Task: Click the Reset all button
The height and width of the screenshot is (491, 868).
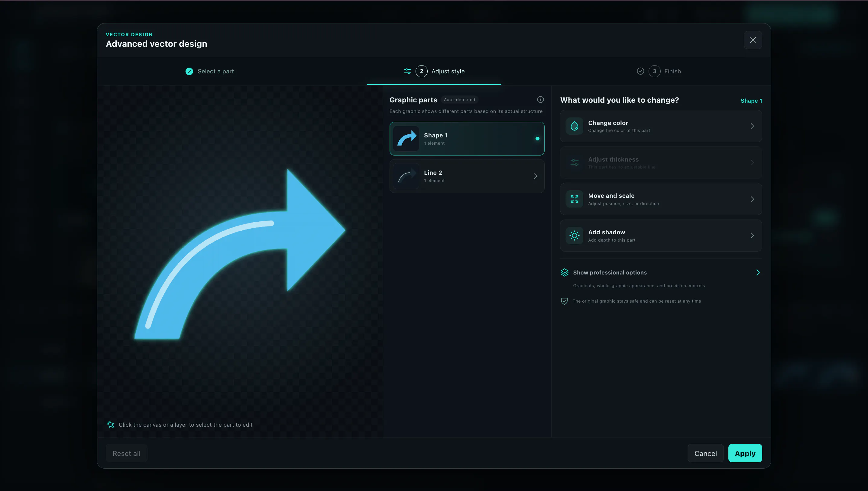Action: (127, 453)
